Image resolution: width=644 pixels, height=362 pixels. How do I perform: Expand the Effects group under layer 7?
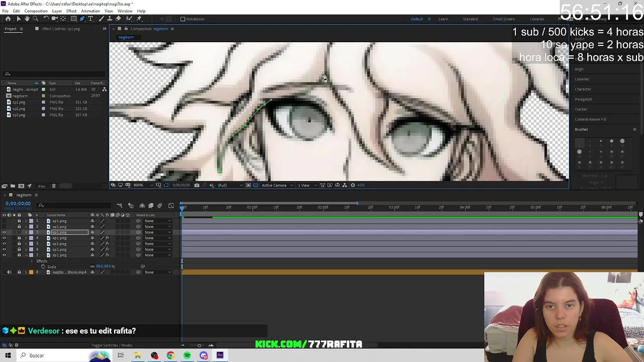point(32,261)
